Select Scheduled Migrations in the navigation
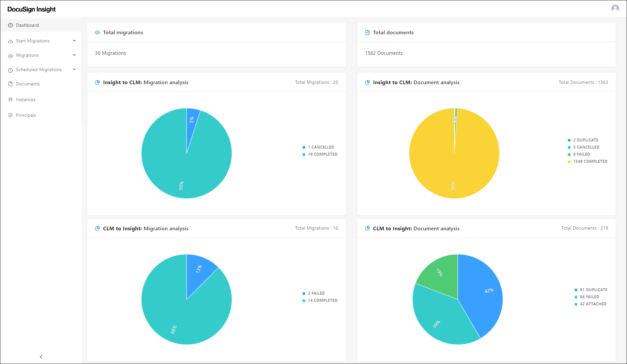Viewport: 627px width, 364px height. [x=39, y=69]
